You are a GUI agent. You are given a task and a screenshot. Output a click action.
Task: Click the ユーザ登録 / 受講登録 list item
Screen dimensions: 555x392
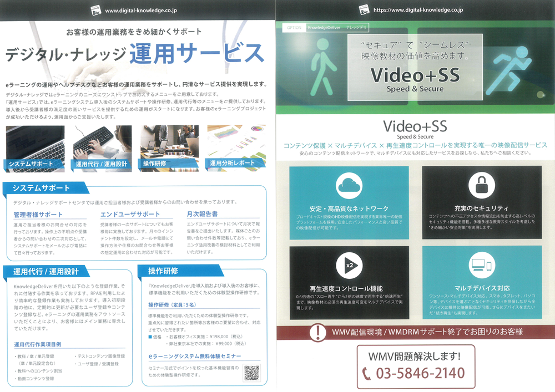pos(97,364)
